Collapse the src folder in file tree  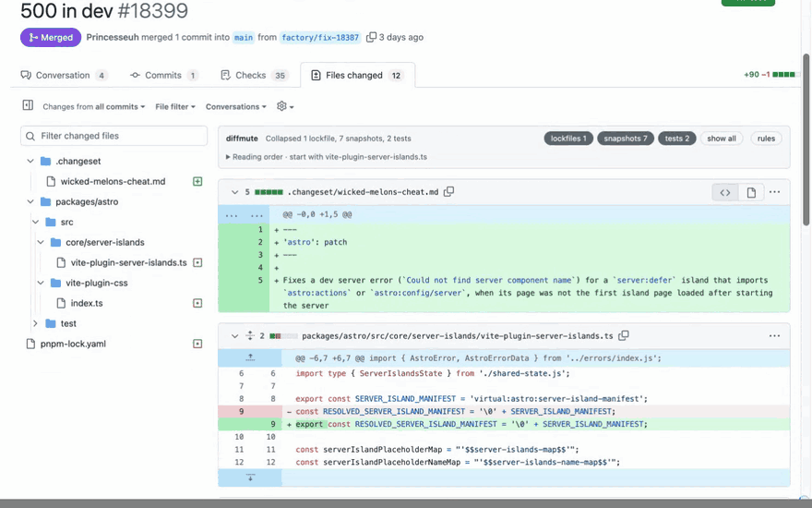coord(35,222)
